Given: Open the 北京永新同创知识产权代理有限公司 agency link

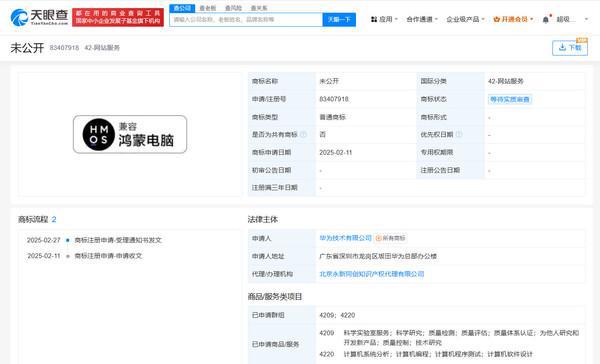Looking at the screenshot, I should 372,274.
